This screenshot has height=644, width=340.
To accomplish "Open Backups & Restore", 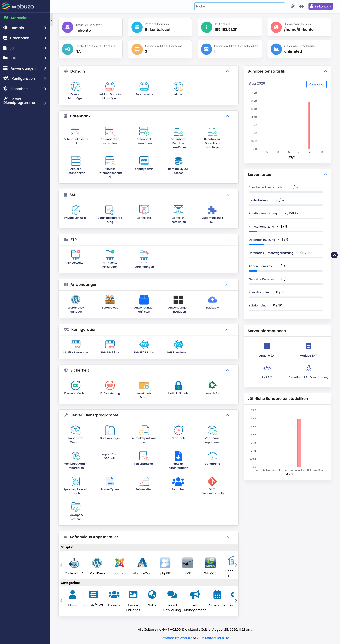I will point(76,507).
